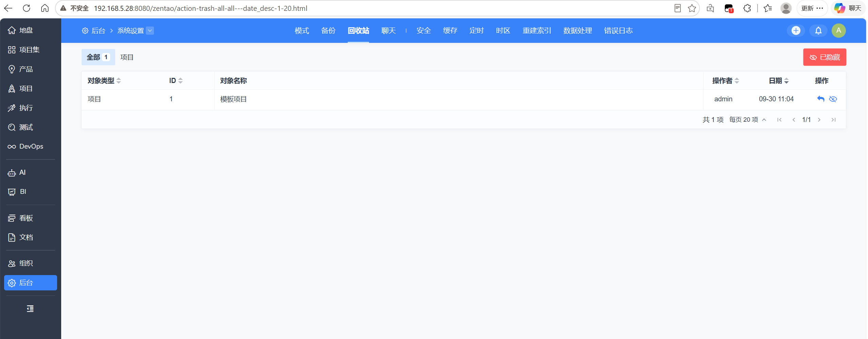Open the 缓存 tab
Image resolution: width=868 pixels, height=339 pixels.
click(x=450, y=31)
